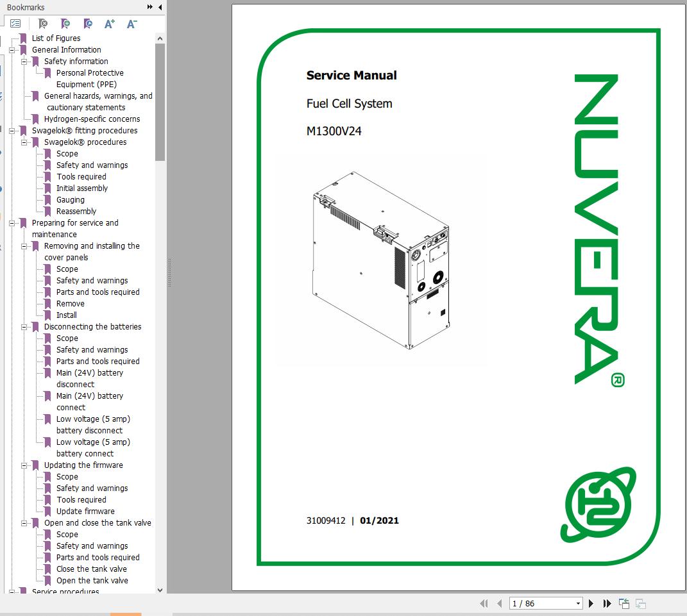Click the fuel cell system illustration

(381, 260)
